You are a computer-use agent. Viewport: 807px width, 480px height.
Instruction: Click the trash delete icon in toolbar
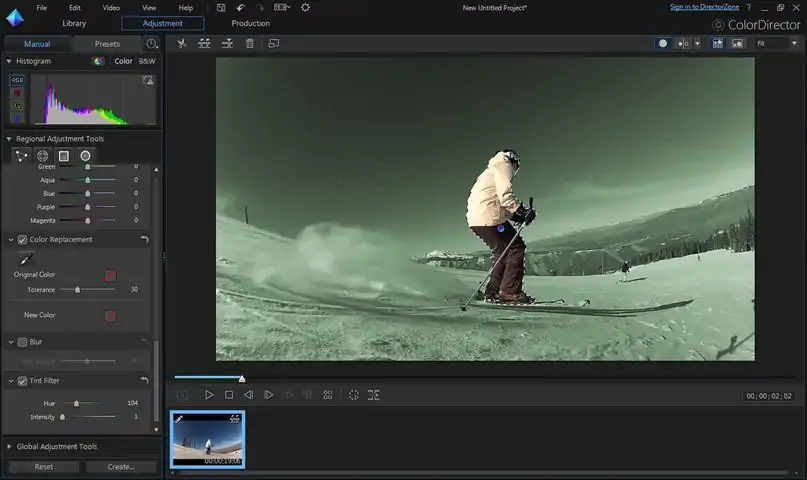[250, 44]
